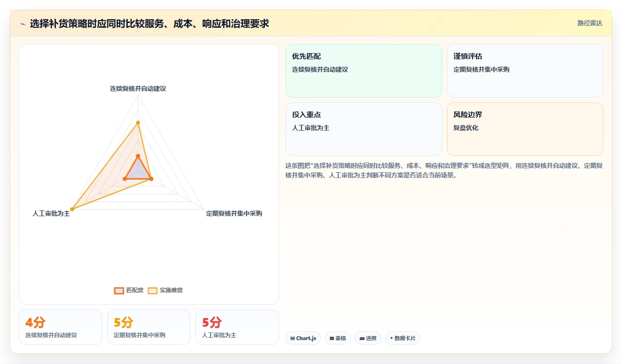The height and width of the screenshot is (364, 622).
Task: Click the 实施难度 point at 人工审批为主 vertex
Action: click(x=72, y=209)
